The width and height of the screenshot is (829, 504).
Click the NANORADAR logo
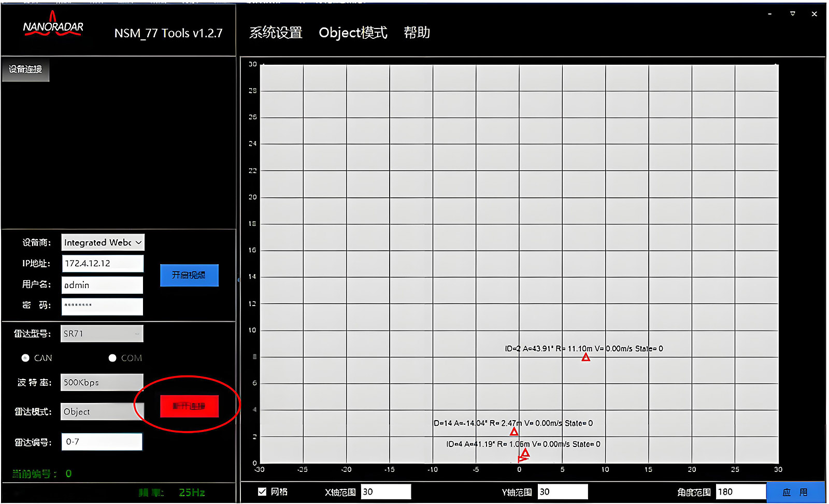53,26
